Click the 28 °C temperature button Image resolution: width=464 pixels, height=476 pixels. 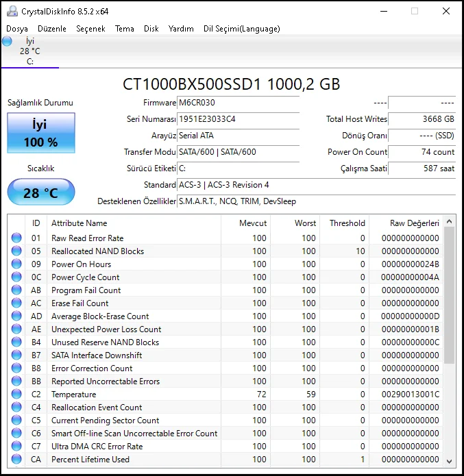[x=41, y=192]
